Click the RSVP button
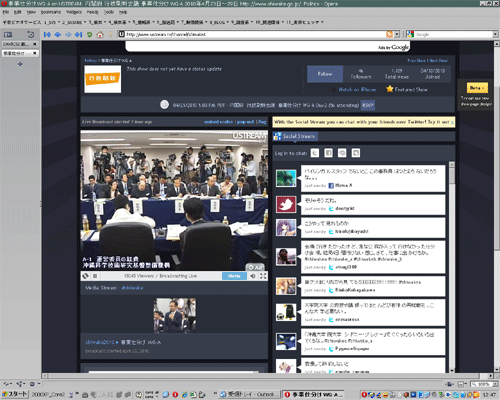 pyautogui.click(x=368, y=105)
